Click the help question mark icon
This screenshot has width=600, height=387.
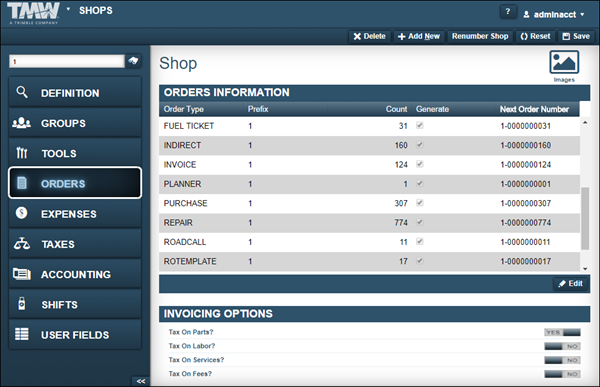(508, 12)
